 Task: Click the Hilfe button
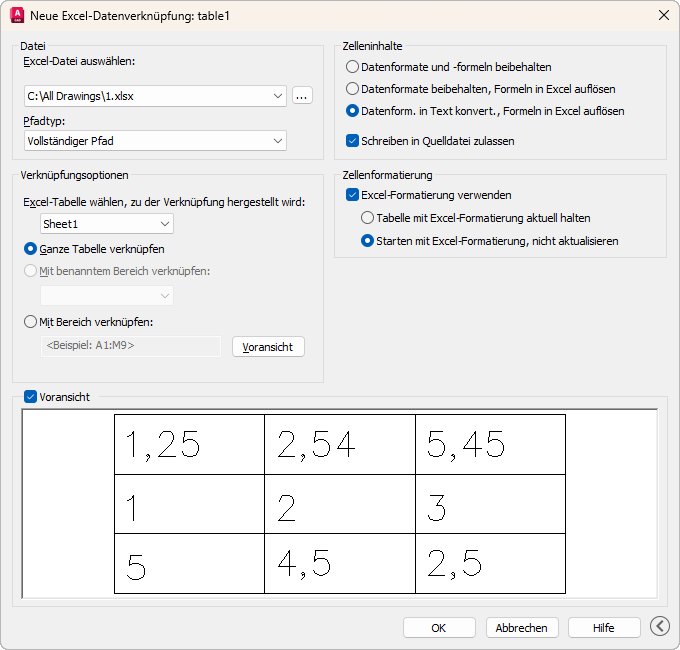pyautogui.click(x=604, y=627)
